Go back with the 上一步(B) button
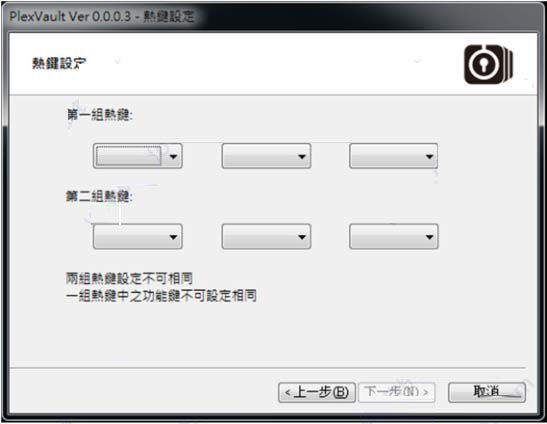The image size is (547, 424). pyautogui.click(x=317, y=392)
